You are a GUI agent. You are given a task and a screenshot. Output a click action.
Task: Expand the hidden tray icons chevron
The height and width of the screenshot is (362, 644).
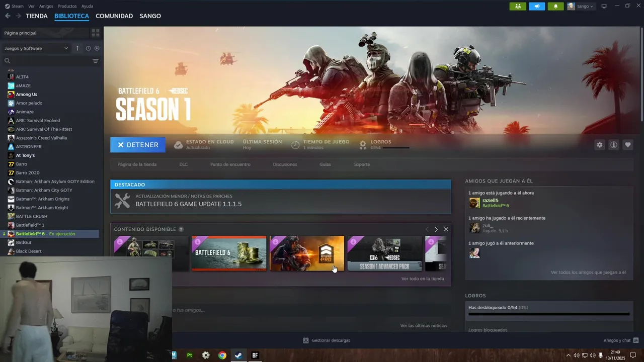[x=569, y=355]
